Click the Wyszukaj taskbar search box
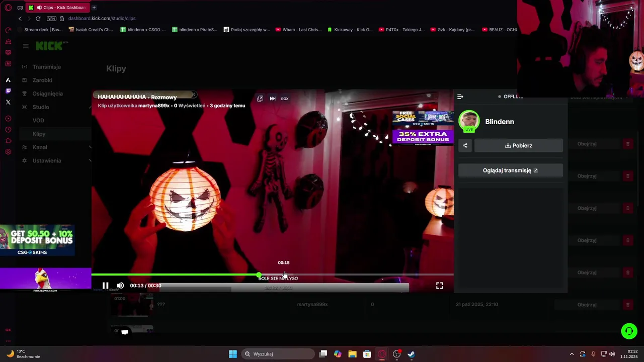Viewport: 644px width, 362px height. pos(278,354)
